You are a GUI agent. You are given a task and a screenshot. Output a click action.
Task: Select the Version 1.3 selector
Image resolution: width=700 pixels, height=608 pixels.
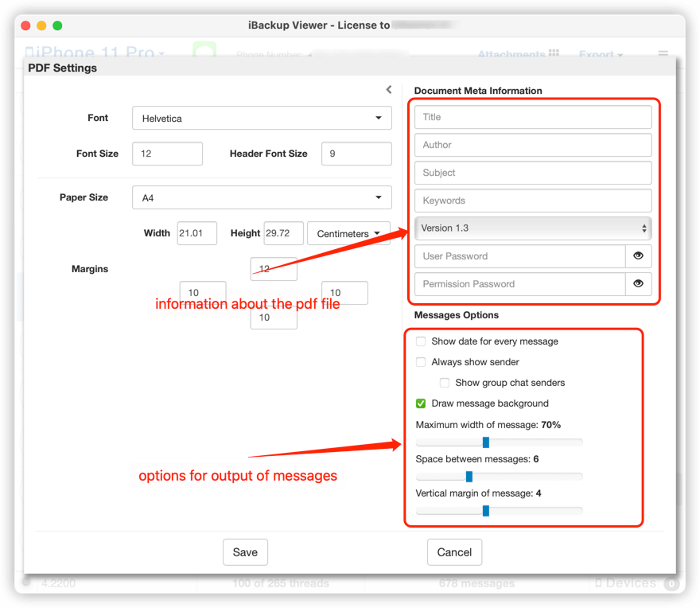coord(532,228)
